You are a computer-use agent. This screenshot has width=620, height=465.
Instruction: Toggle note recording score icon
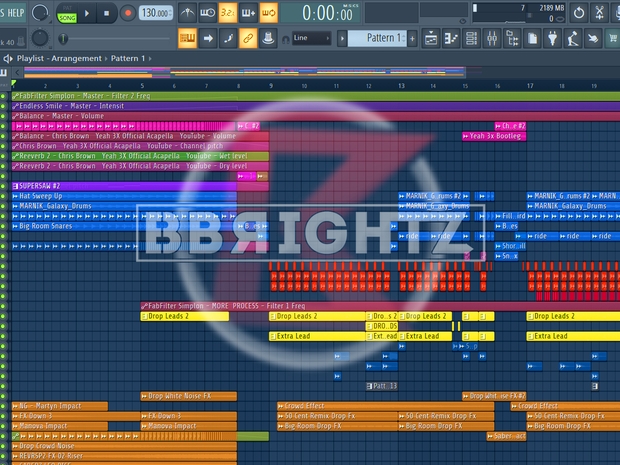pos(228,38)
